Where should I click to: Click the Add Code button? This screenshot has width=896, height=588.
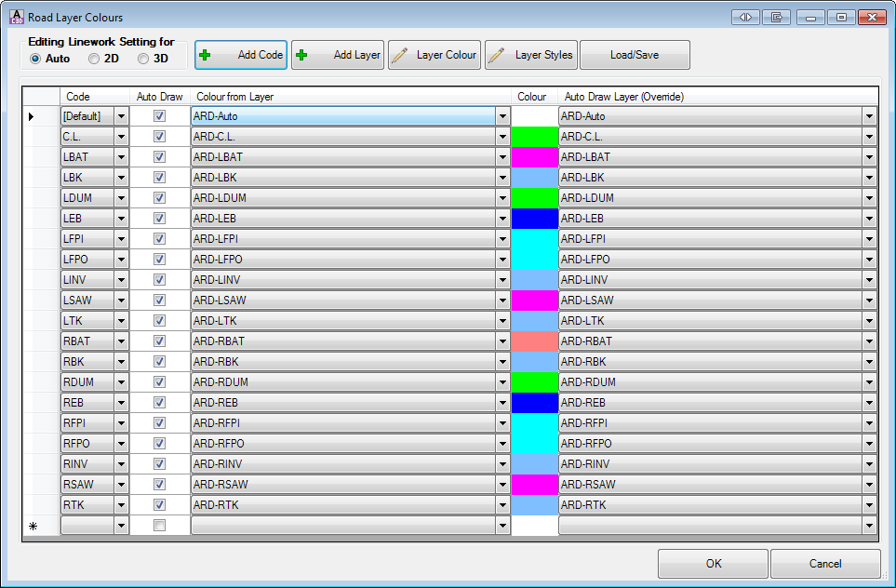(241, 55)
